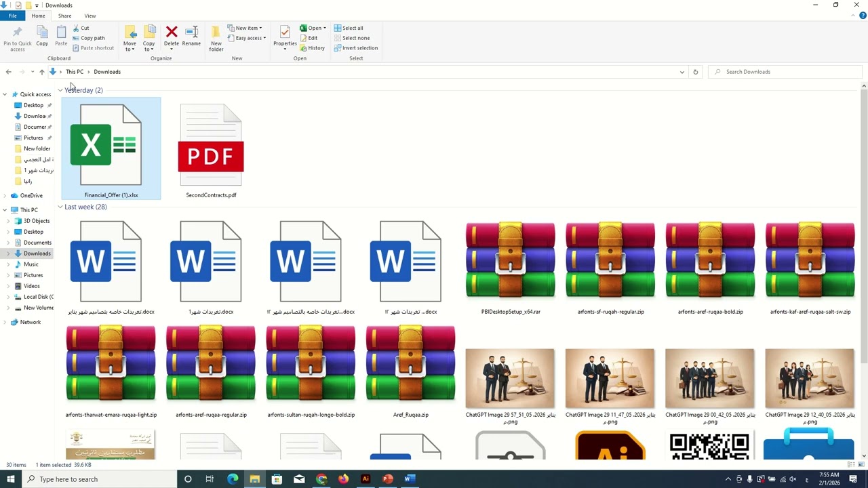868x488 pixels.
Task: Create a New folder from ribbon
Action: [x=216, y=39]
